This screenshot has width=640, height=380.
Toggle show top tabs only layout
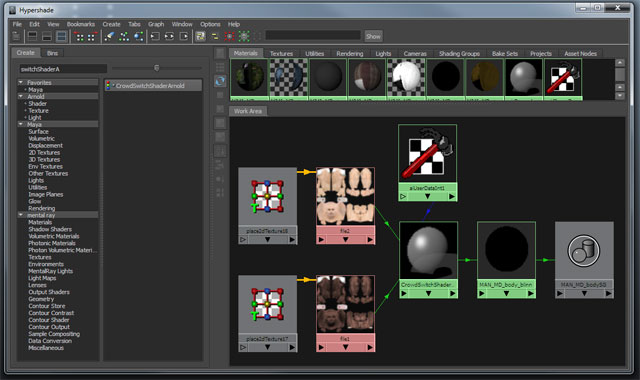point(32,36)
